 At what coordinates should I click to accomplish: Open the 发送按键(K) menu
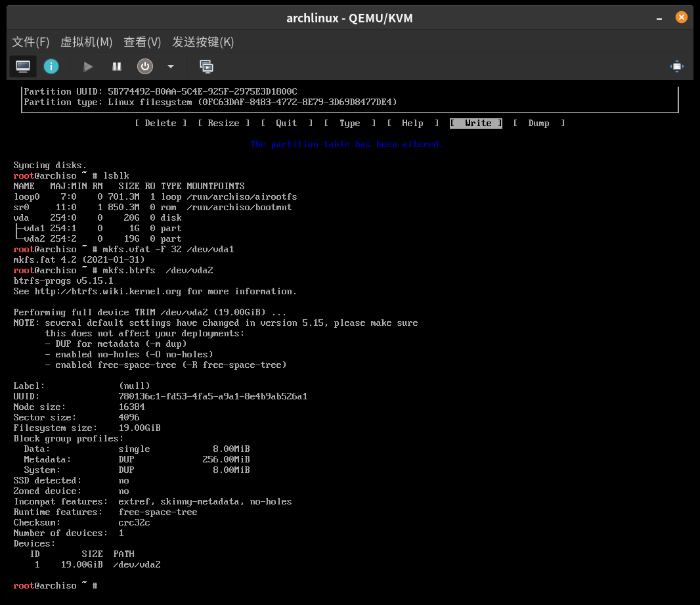[x=203, y=42]
